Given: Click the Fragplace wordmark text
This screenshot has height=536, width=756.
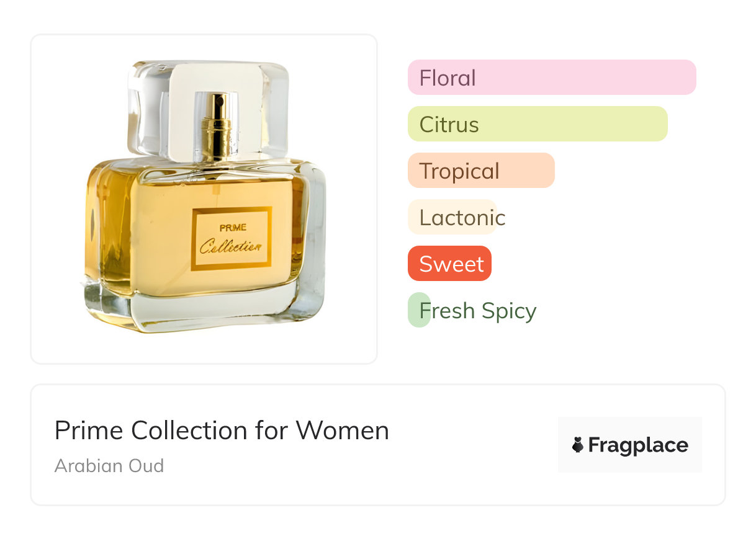Looking at the screenshot, I should pos(638,445).
